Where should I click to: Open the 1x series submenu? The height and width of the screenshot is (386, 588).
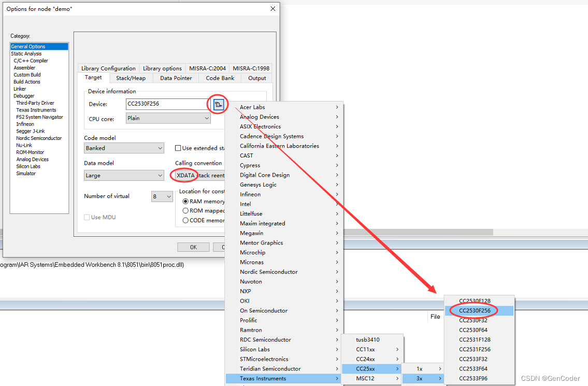[423, 369]
